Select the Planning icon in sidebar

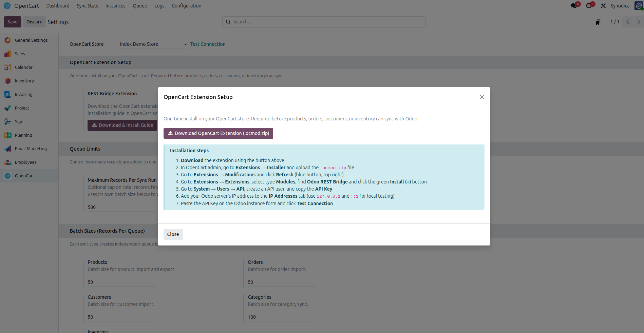tap(7, 135)
